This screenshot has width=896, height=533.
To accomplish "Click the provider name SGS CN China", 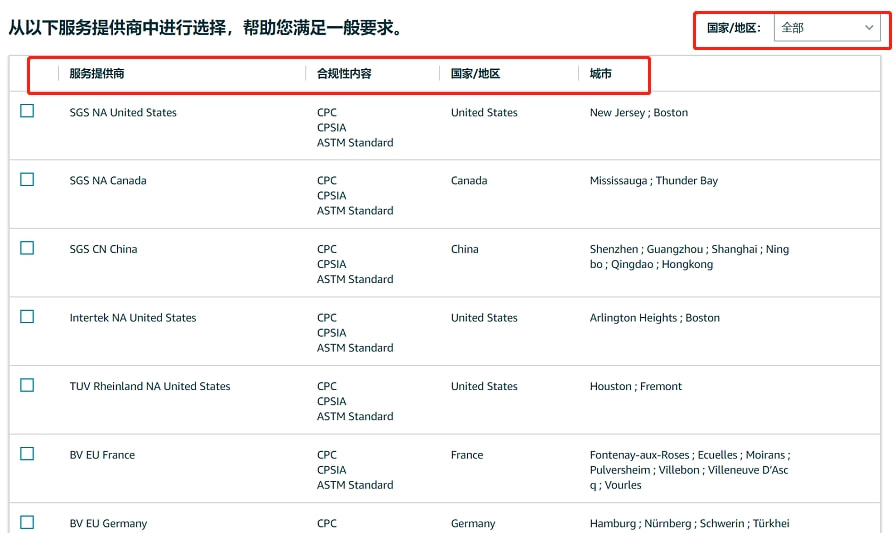I will [x=103, y=249].
